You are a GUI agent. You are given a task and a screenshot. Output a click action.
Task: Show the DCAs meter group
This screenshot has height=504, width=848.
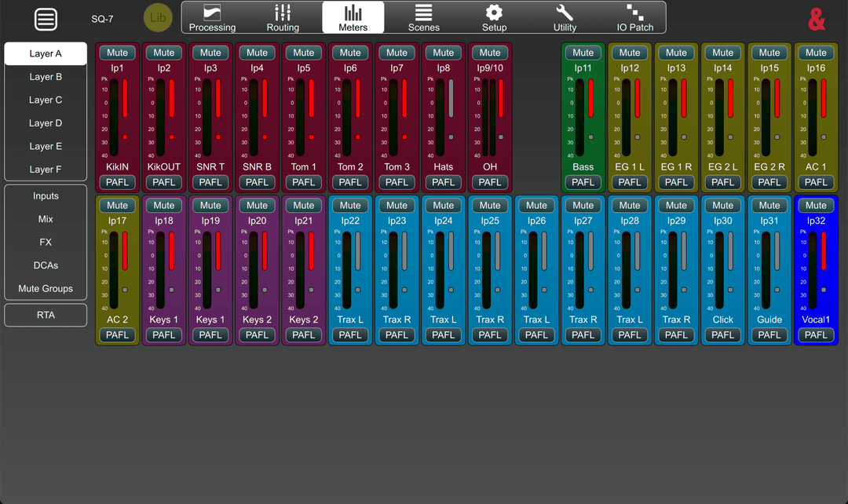pyautogui.click(x=46, y=265)
